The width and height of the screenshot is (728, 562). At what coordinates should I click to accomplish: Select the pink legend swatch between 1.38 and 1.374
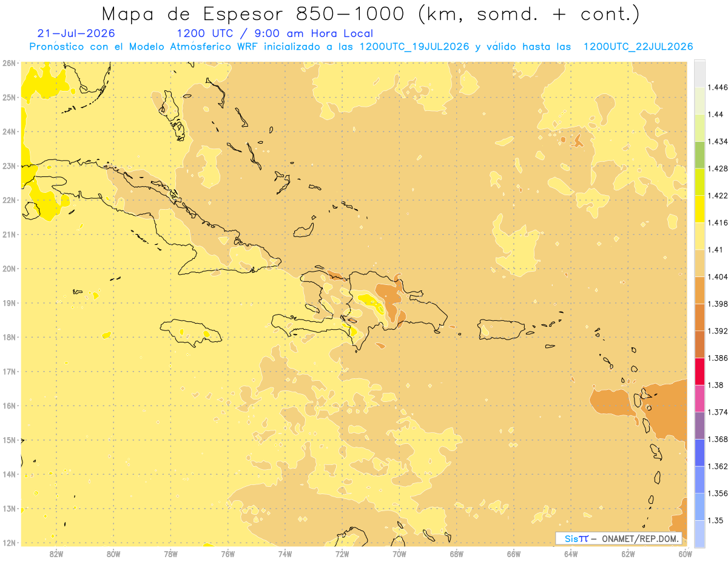699,399
